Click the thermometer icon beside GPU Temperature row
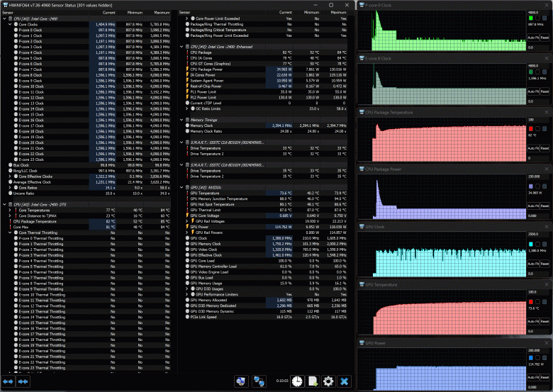 (x=187, y=194)
